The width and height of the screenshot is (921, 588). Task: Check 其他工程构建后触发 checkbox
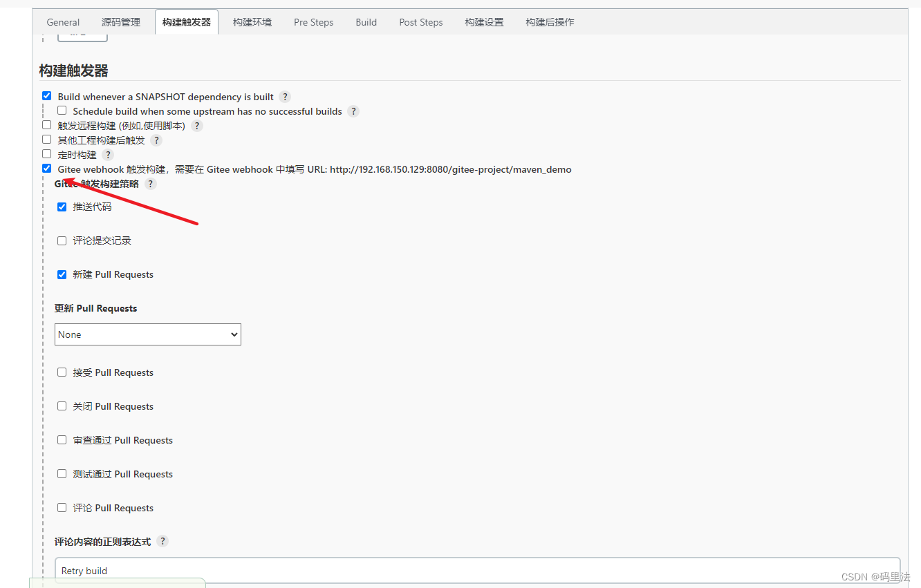[47, 140]
